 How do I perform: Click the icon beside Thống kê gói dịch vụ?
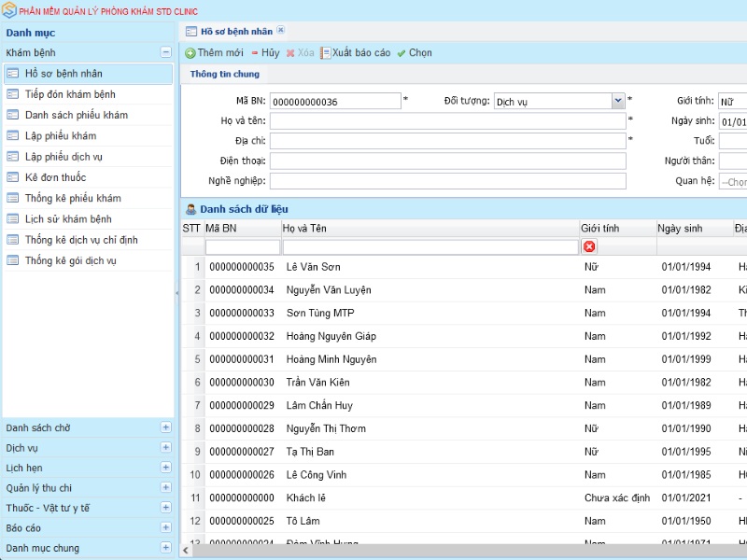pos(13,260)
